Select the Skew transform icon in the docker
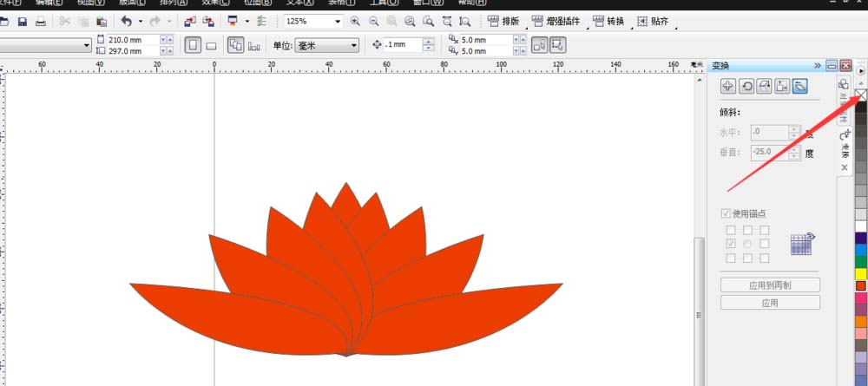 coord(800,86)
